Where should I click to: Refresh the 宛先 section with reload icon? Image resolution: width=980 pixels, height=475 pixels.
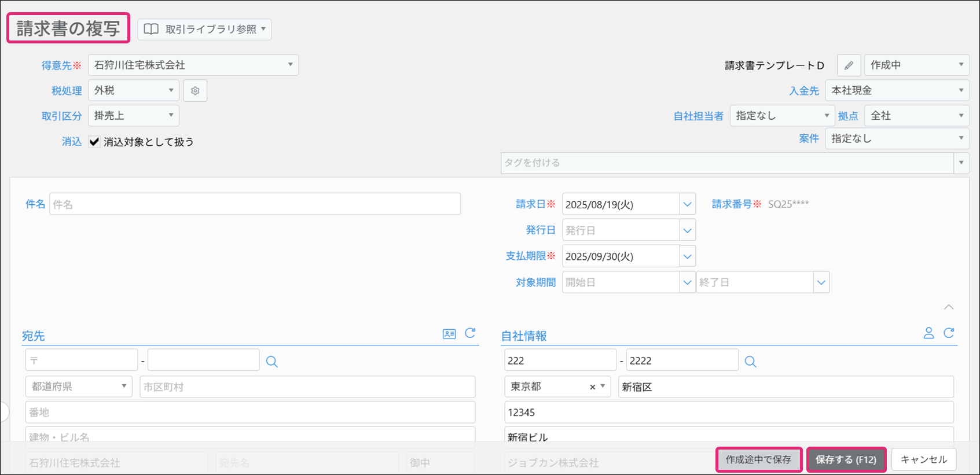(470, 333)
